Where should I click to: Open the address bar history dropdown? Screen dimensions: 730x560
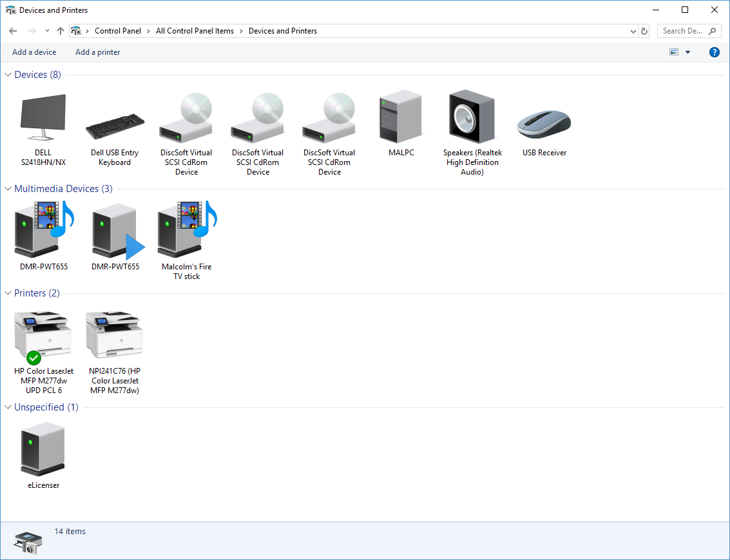633,31
